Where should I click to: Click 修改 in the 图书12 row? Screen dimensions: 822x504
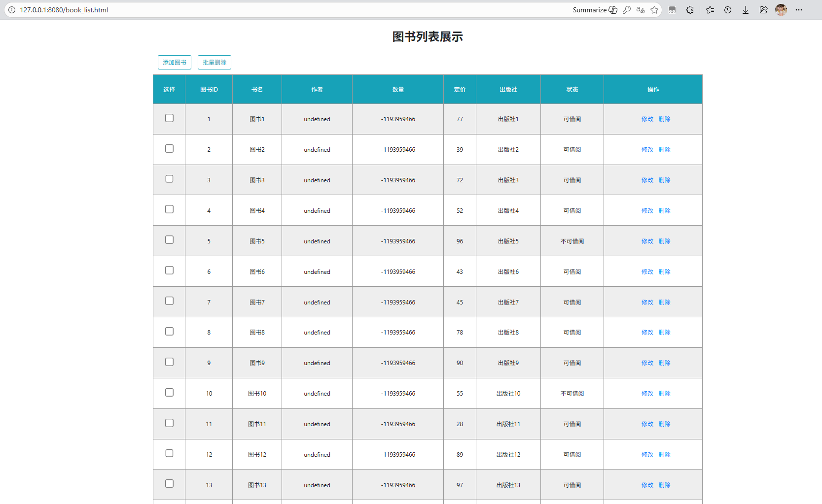pos(647,455)
